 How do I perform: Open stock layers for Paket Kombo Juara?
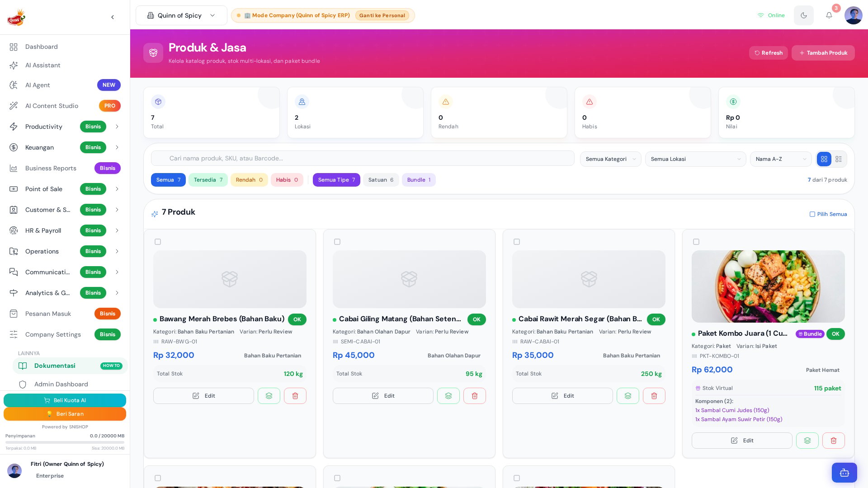click(x=807, y=441)
